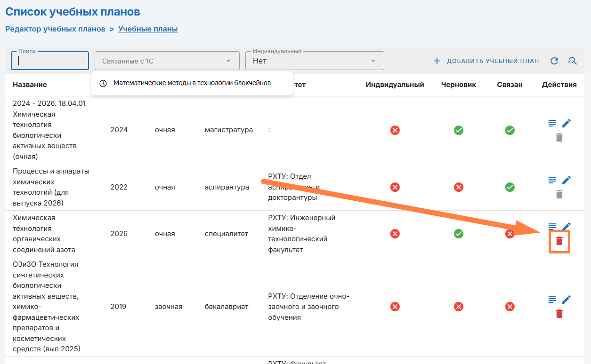Viewport: 591px width, 364px height.
Task: Delete the заочная бакалавриат plan
Action: click(x=559, y=314)
